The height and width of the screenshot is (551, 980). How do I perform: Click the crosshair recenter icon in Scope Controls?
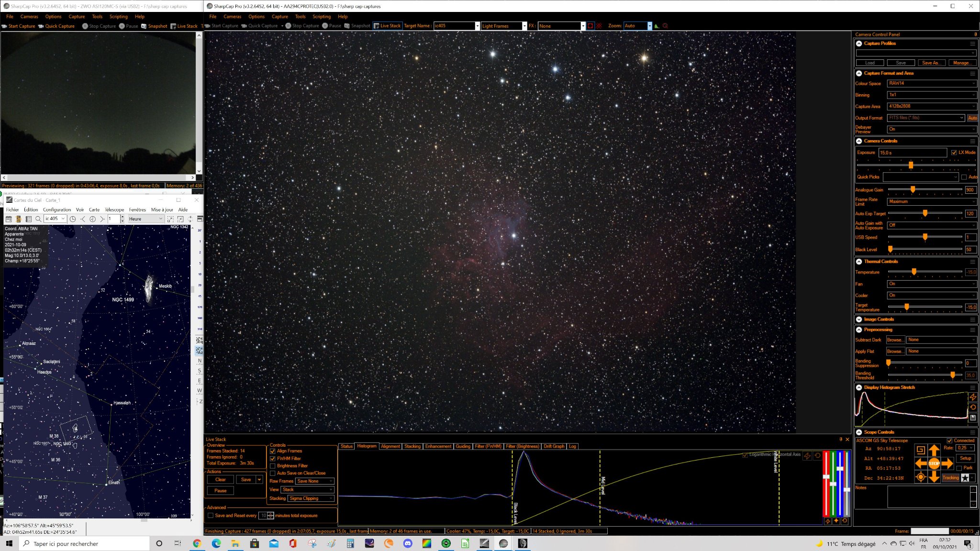[x=920, y=477]
